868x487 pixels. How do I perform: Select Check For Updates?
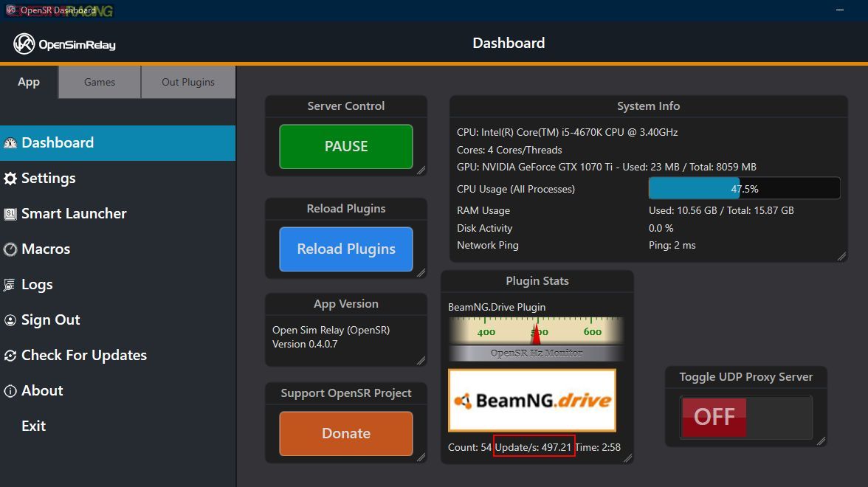(x=117, y=356)
